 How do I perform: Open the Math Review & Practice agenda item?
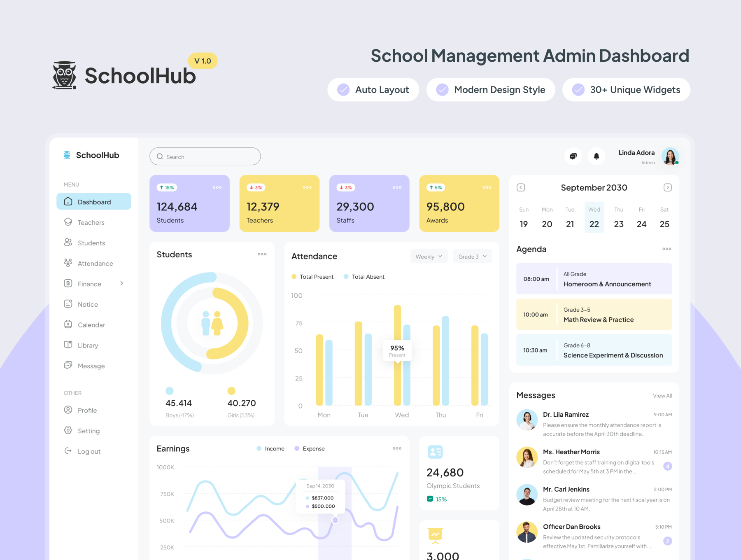pyautogui.click(x=594, y=314)
